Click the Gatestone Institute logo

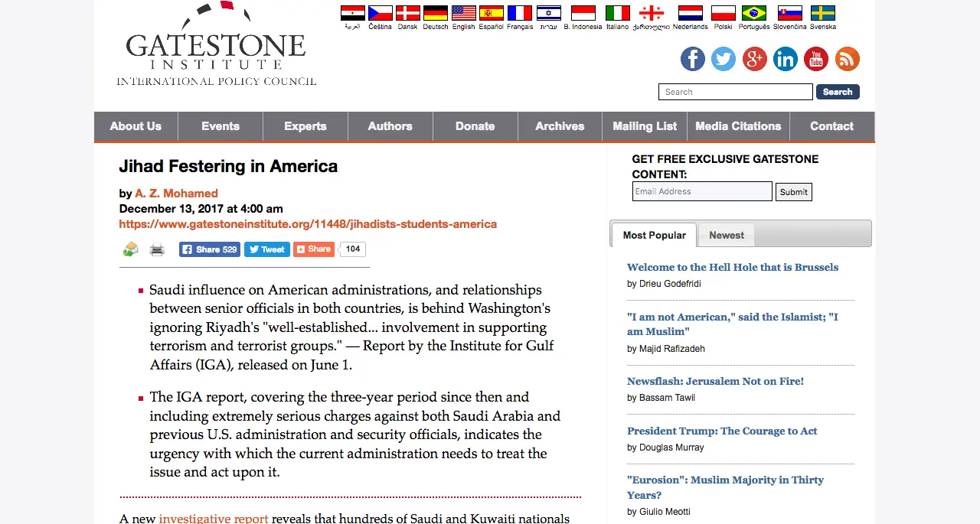pyautogui.click(x=216, y=44)
